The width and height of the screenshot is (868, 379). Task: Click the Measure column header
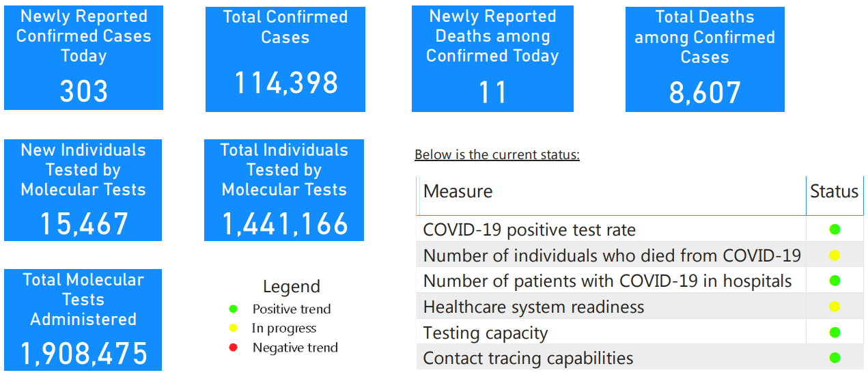458,192
